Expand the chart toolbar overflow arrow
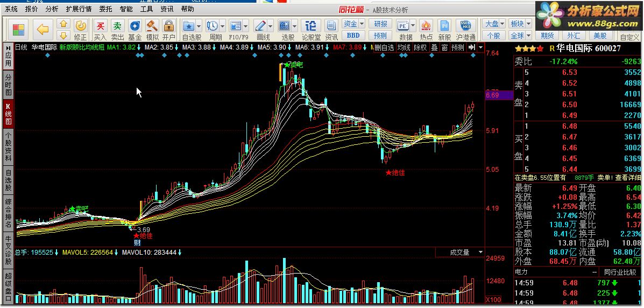 tap(480, 47)
